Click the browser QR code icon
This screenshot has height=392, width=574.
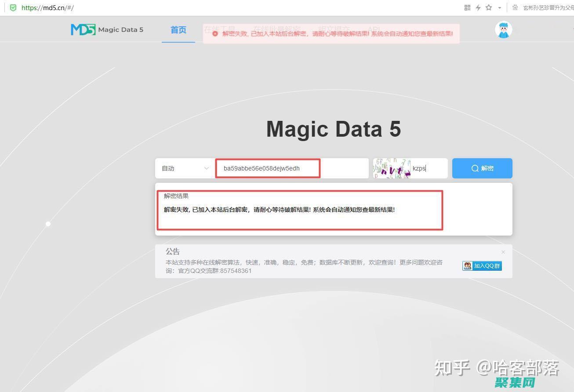pos(467,7)
